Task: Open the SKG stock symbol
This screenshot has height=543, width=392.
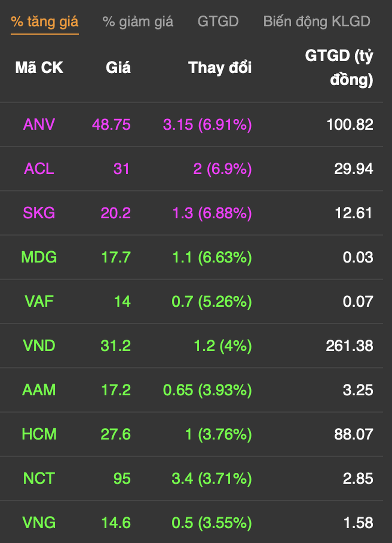Action: (39, 213)
